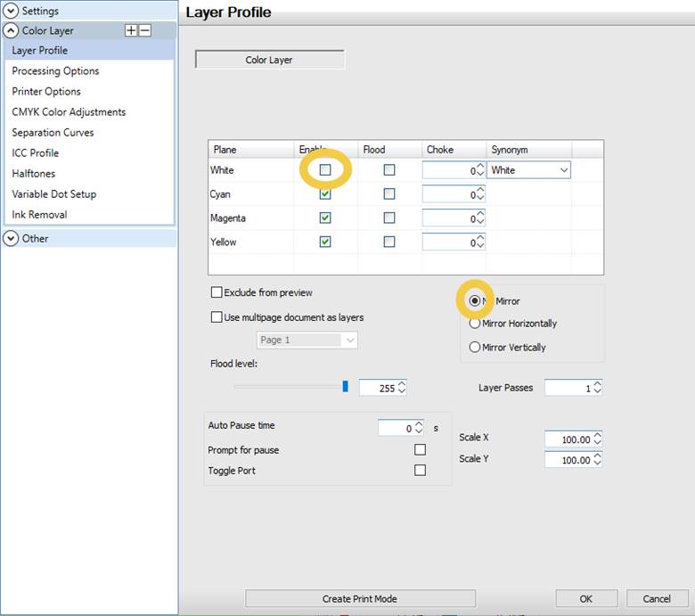Check the Flood box for Magenta
Screen dimensions: 695x616
tap(389, 218)
